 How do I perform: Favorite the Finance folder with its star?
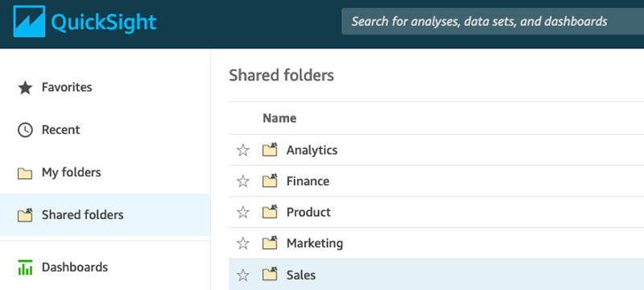pos(243,181)
